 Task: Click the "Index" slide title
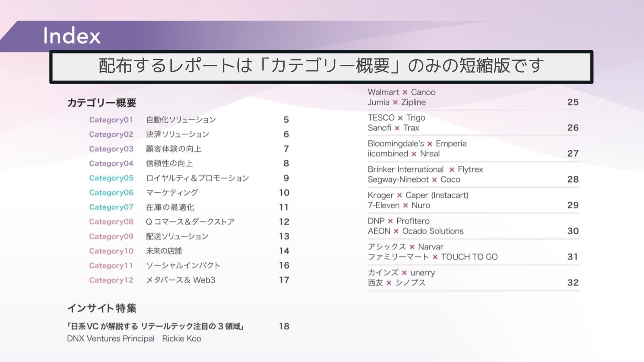72,35
